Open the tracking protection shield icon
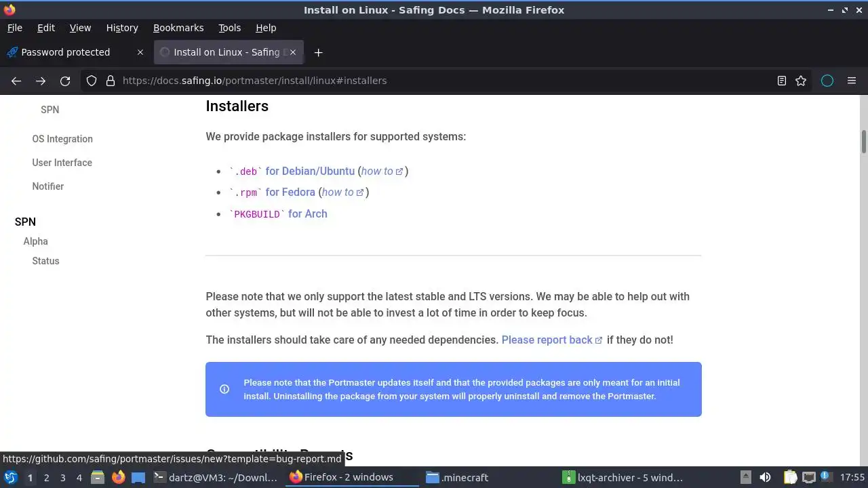 (x=92, y=81)
